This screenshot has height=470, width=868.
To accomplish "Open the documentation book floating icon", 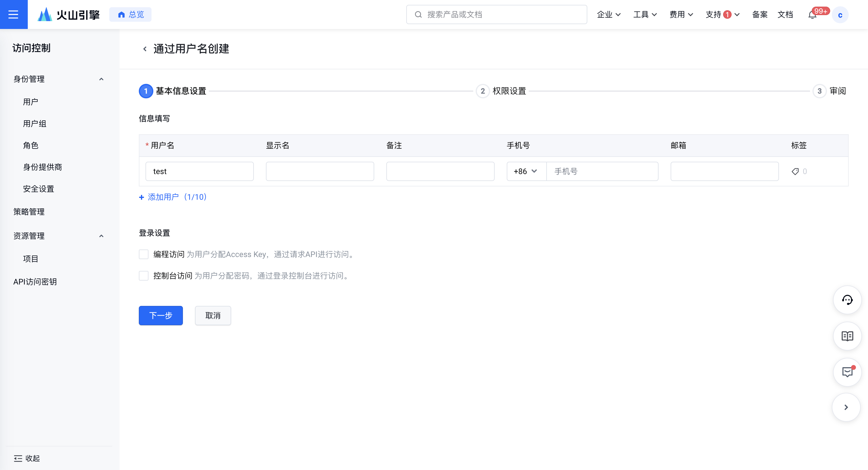I will click(847, 336).
